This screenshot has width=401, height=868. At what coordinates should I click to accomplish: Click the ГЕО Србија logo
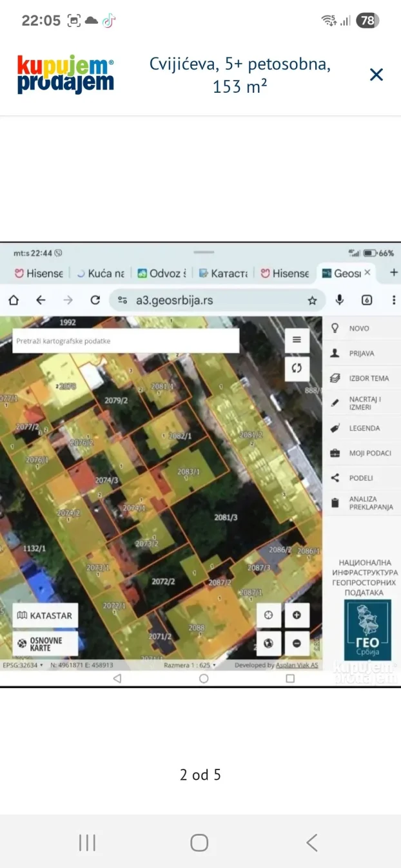tap(367, 630)
